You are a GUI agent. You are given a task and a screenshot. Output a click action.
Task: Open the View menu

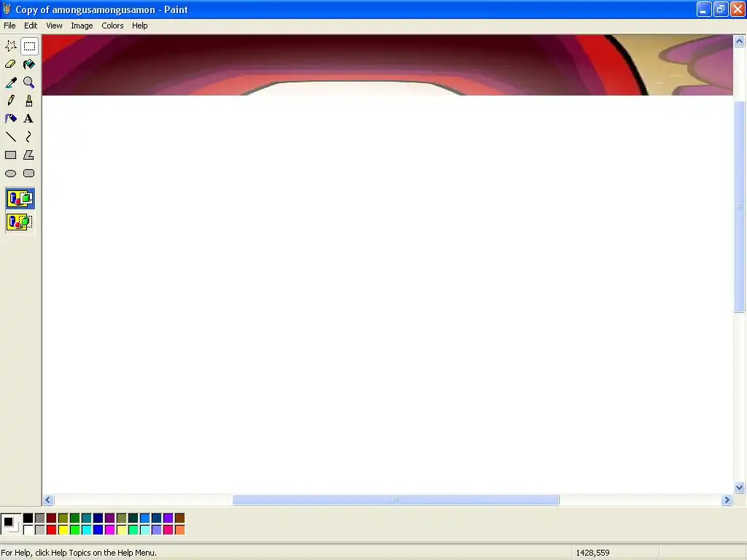click(x=54, y=26)
